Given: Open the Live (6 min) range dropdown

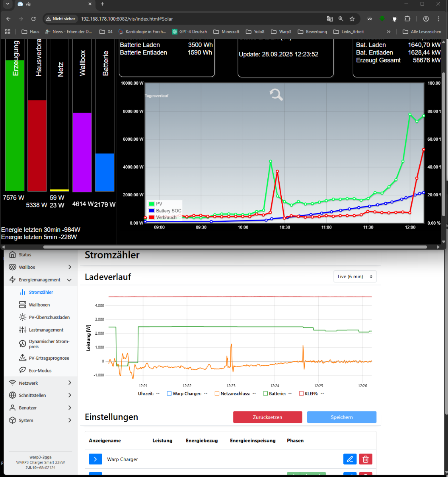Looking at the screenshot, I should 355,277.
